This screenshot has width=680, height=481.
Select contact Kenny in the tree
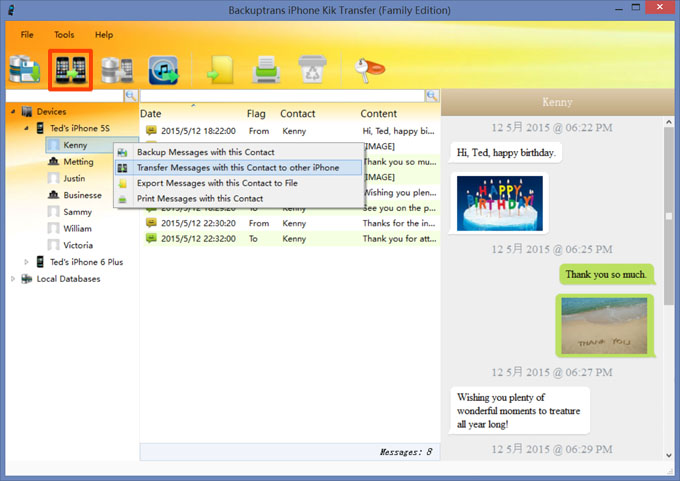click(75, 145)
